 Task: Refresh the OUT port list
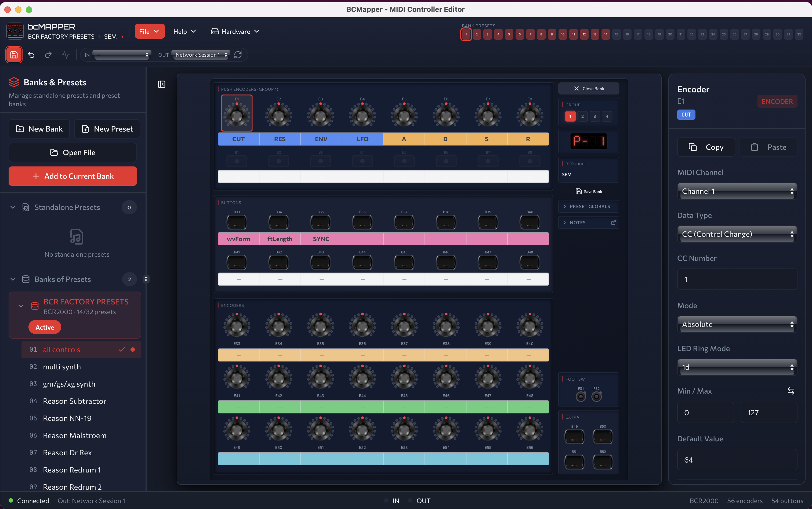tap(238, 54)
